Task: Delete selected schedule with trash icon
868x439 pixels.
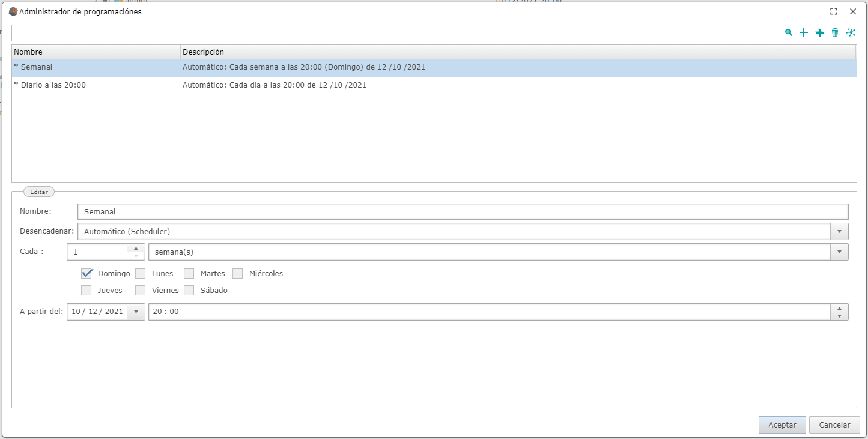Action: click(835, 33)
